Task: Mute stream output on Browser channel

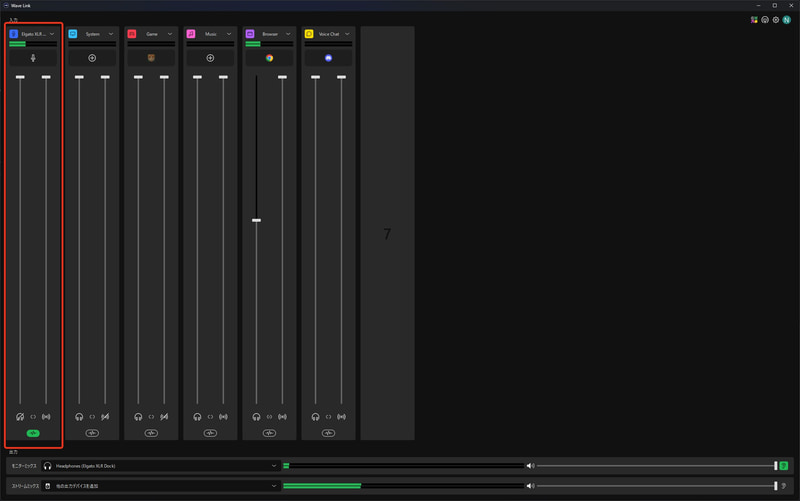Action: [x=282, y=417]
